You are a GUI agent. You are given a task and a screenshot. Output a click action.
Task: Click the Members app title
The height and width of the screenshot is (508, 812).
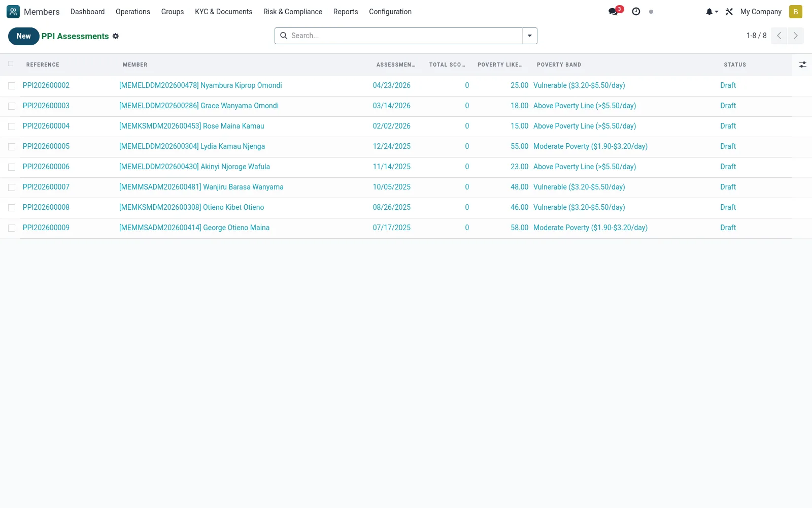click(x=42, y=12)
